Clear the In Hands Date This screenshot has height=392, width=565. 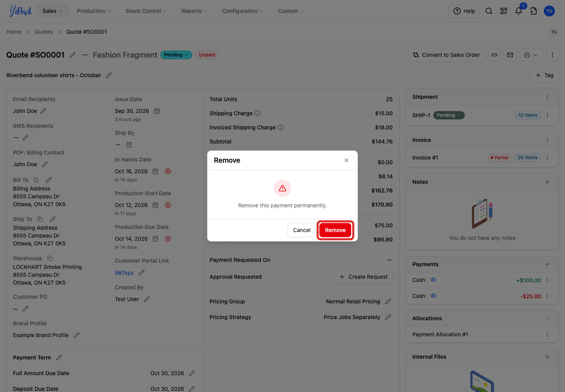point(168,171)
